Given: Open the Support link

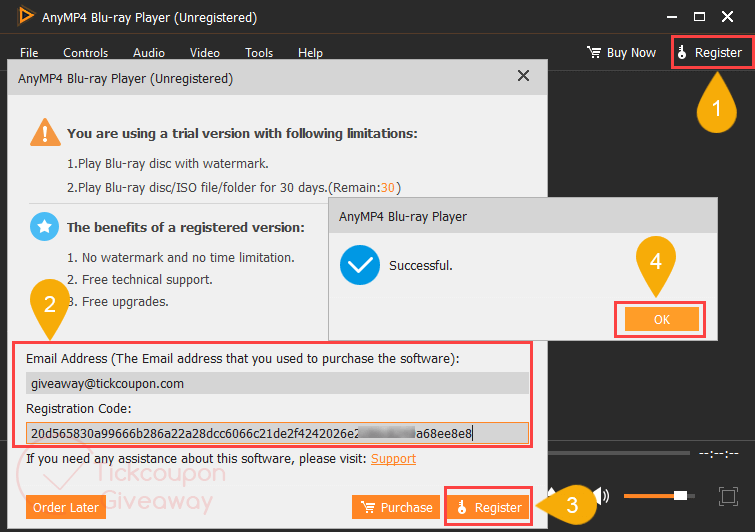Looking at the screenshot, I should pos(393,459).
